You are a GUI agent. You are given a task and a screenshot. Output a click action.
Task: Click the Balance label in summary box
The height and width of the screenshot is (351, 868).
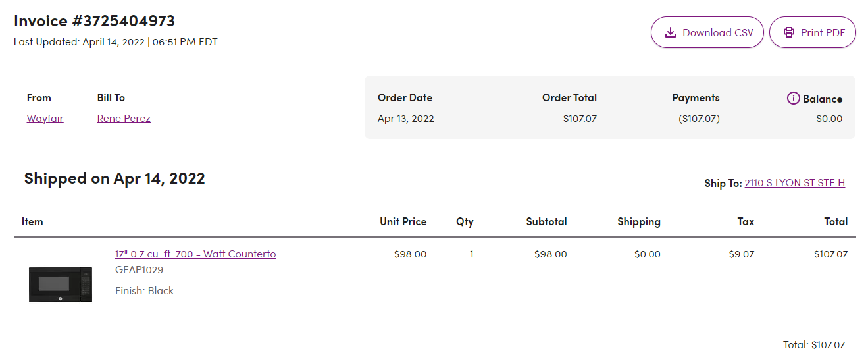click(823, 99)
